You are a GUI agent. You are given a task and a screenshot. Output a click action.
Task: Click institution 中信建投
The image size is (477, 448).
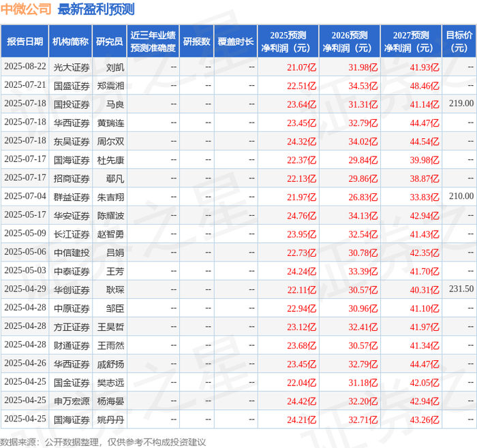tap(72, 253)
